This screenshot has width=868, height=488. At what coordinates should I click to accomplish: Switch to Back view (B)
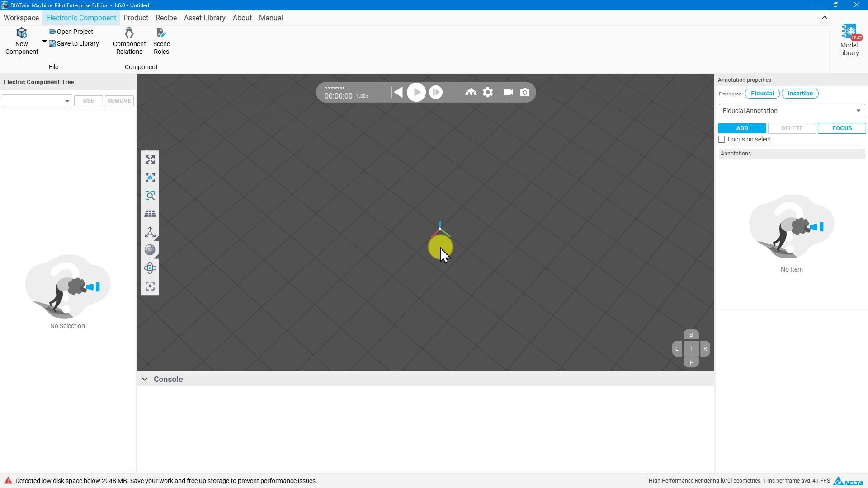tap(691, 335)
